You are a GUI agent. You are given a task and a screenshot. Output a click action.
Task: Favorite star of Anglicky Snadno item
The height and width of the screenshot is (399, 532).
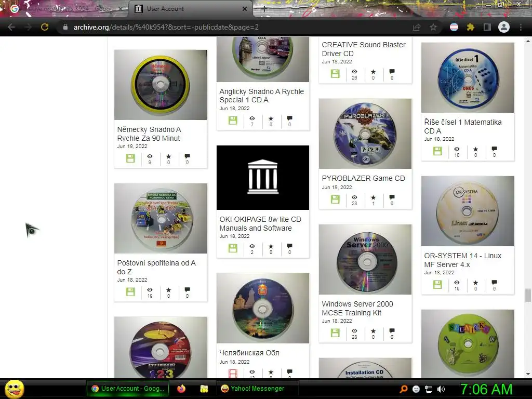tap(271, 118)
